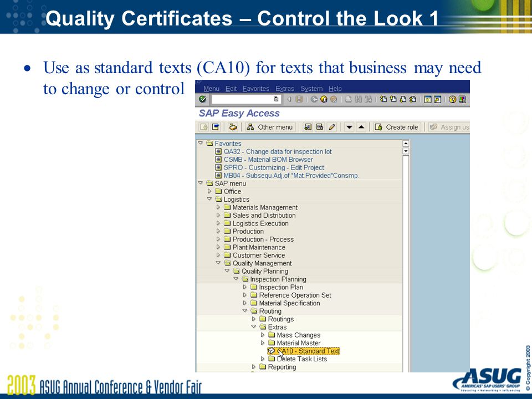Click the Find binoculars icon
This screenshot has height=399, width=532.
click(359, 99)
